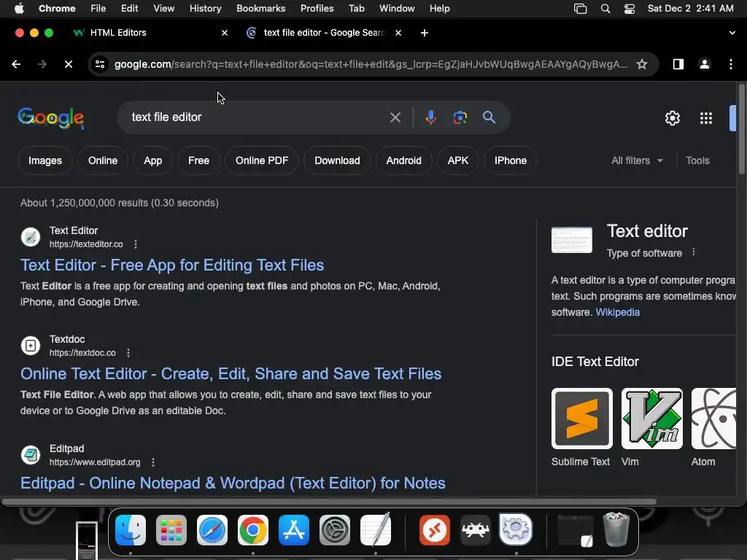
Task: Select the Vim editor thumbnail
Action: pos(651,419)
